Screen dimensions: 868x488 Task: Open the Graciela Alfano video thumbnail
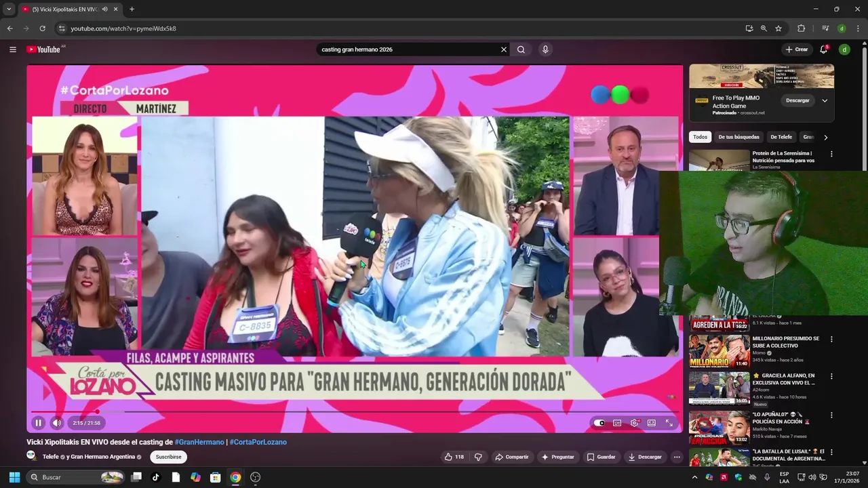point(719,389)
